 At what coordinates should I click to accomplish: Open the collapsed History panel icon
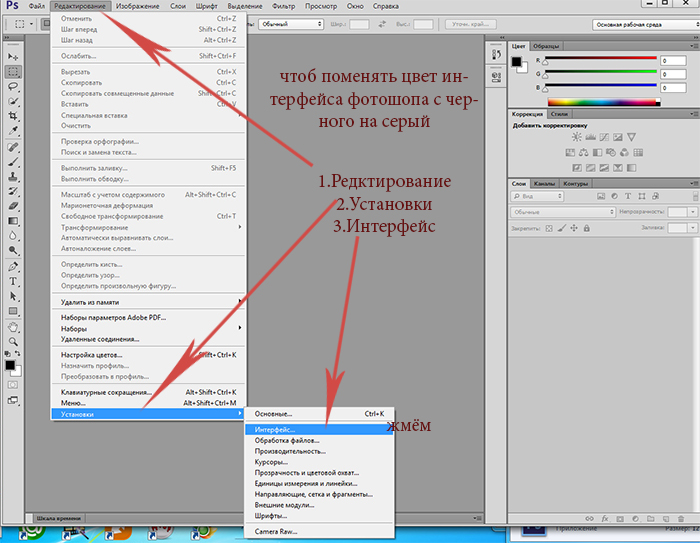click(x=496, y=54)
